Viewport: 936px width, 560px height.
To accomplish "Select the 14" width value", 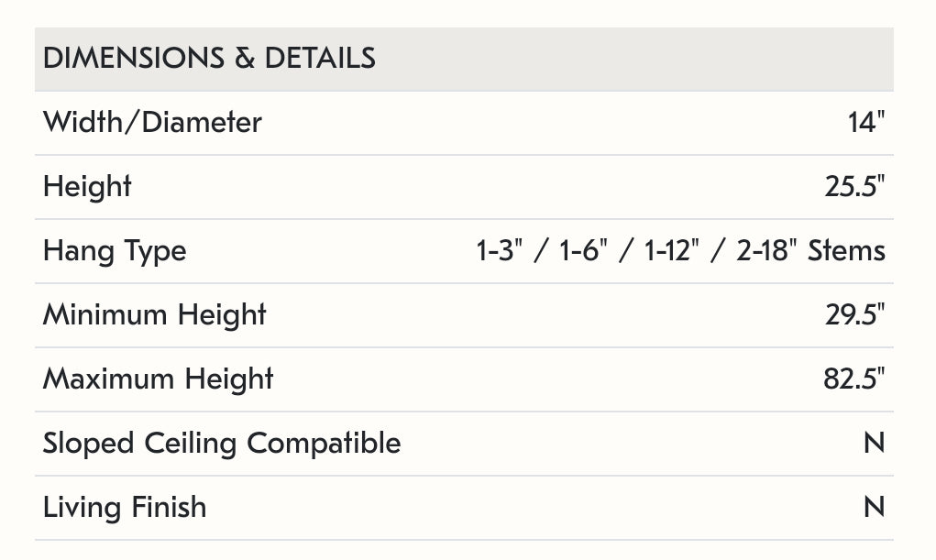I will [x=866, y=123].
